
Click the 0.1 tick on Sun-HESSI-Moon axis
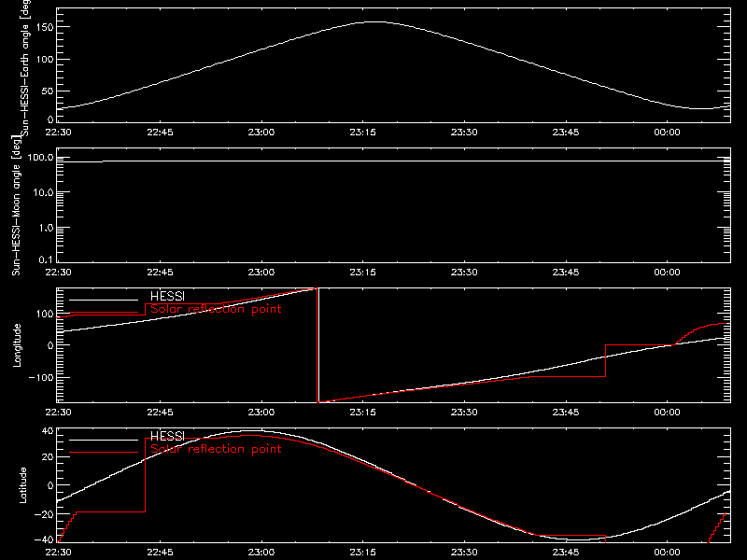46,259
